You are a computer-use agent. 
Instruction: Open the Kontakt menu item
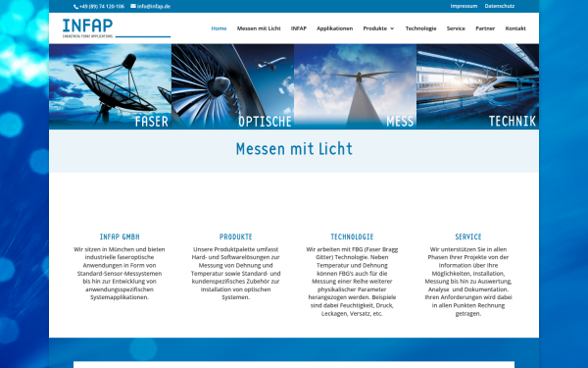(x=515, y=28)
